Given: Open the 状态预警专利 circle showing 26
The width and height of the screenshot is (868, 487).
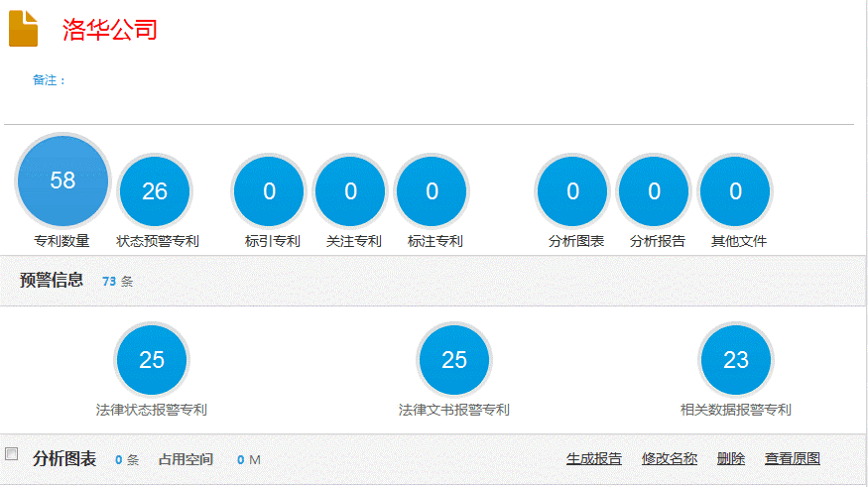Looking at the screenshot, I should 155,191.
